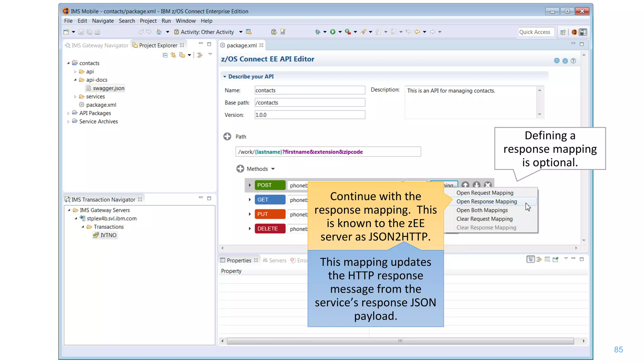Click the Properties view horizontal scrollbar
This screenshot has width=644, height=362.
point(400,341)
